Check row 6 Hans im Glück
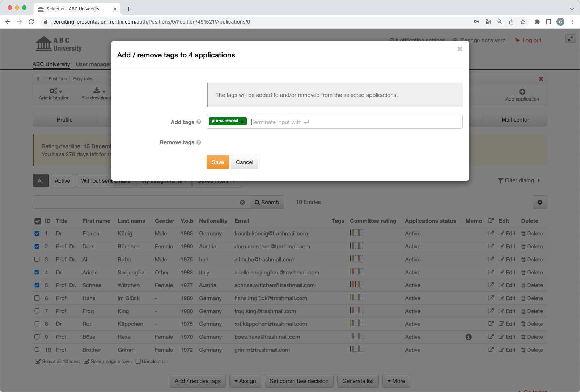The width and height of the screenshot is (580, 392). (x=37, y=298)
